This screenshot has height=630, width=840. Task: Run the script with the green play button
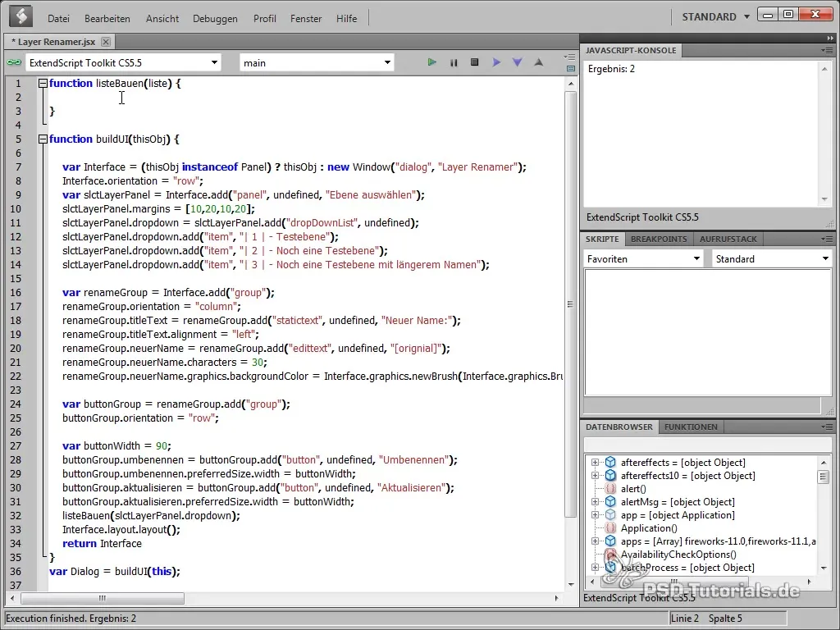(431, 62)
